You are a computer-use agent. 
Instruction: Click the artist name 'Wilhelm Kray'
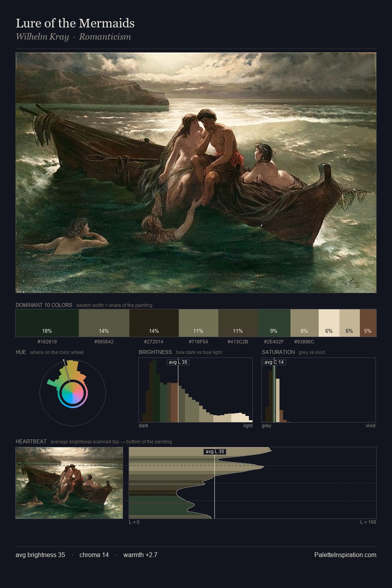(x=42, y=37)
